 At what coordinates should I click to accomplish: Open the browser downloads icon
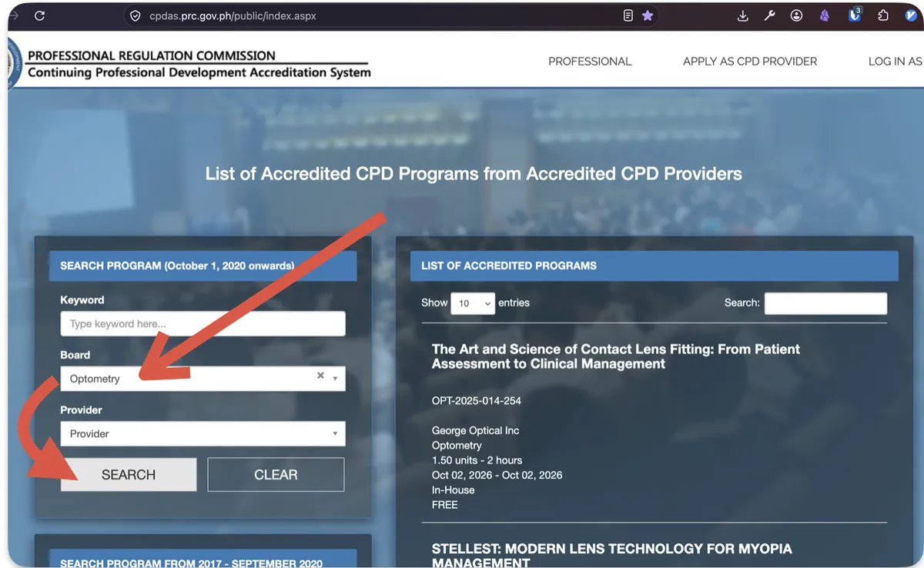[x=743, y=15]
